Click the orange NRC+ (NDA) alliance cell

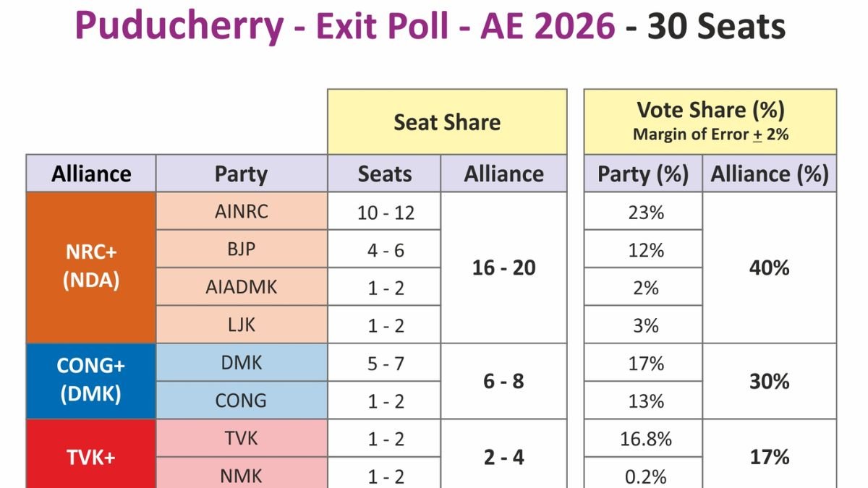point(91,267)
